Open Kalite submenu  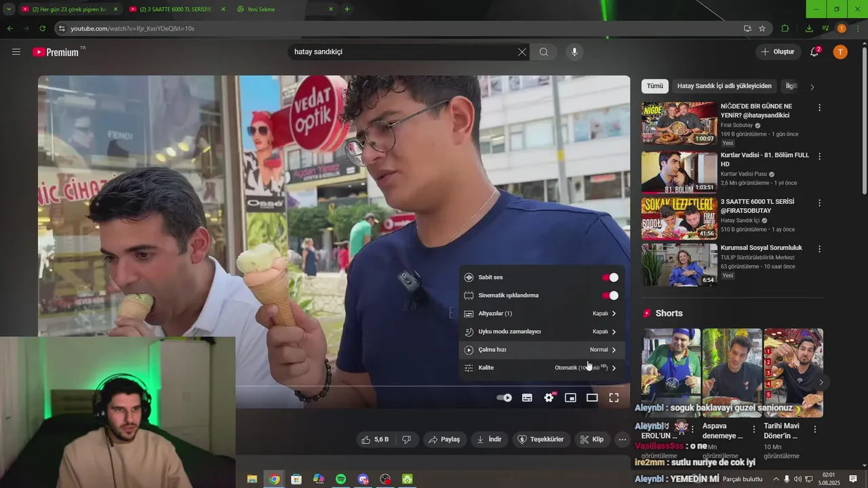coord(541,367)
